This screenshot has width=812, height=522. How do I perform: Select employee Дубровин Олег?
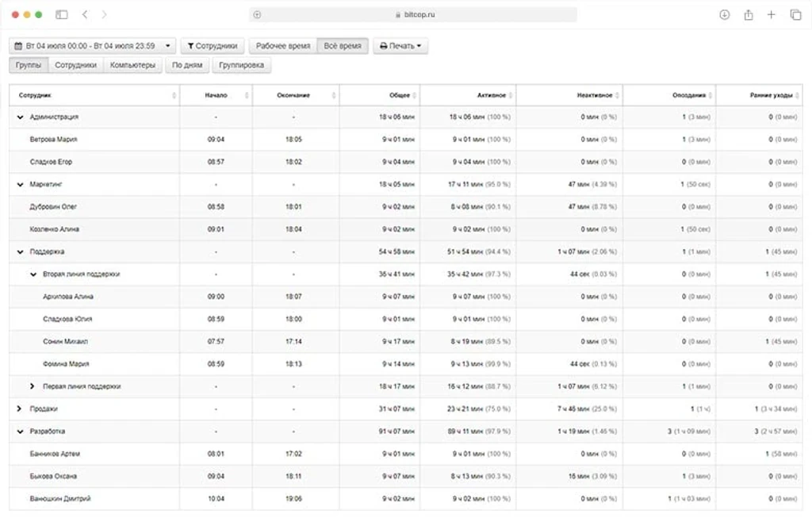(53, 206)
